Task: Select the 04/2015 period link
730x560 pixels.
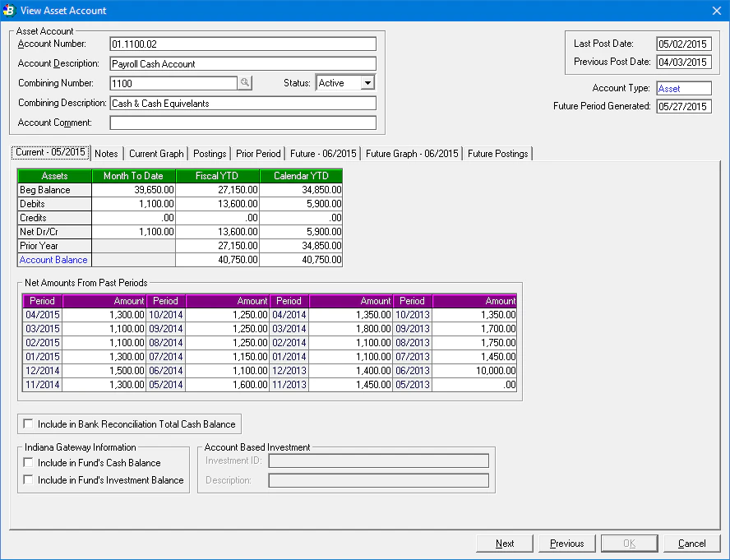Action: (42, 315)
